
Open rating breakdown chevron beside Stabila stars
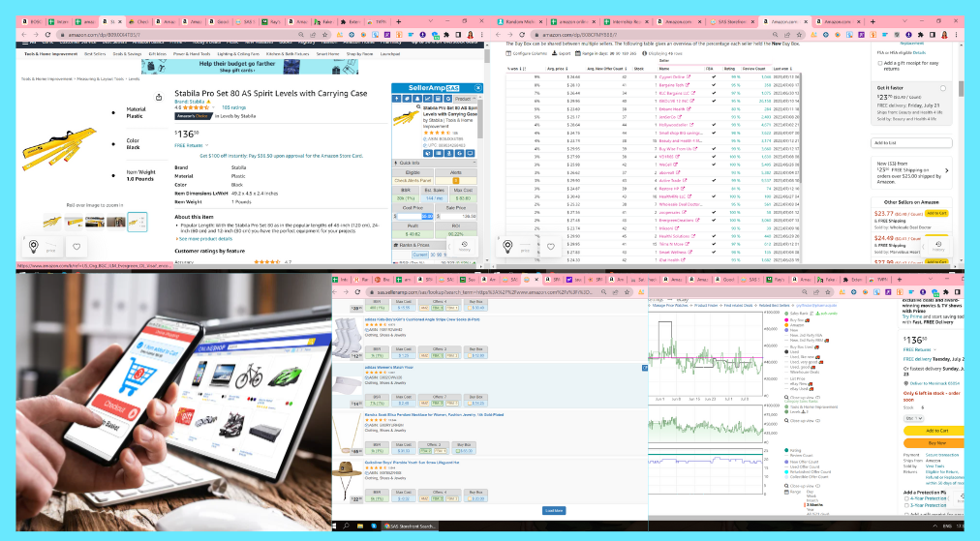tap(214, 107)
